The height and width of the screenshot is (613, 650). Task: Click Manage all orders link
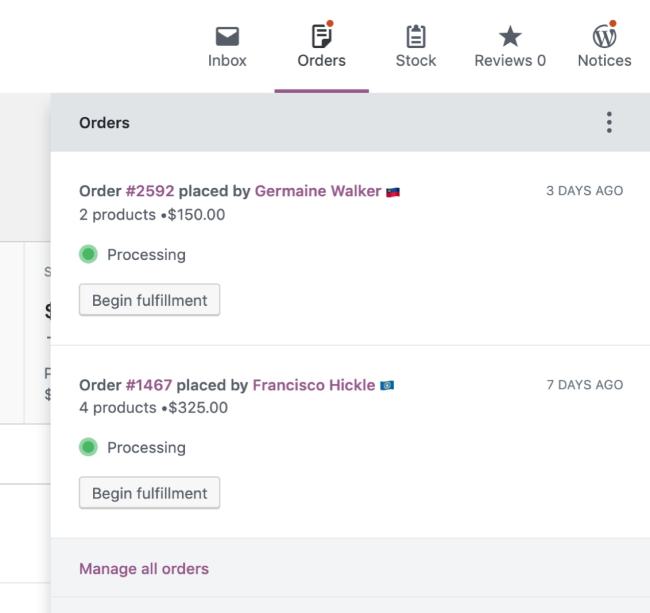(144, 569)
